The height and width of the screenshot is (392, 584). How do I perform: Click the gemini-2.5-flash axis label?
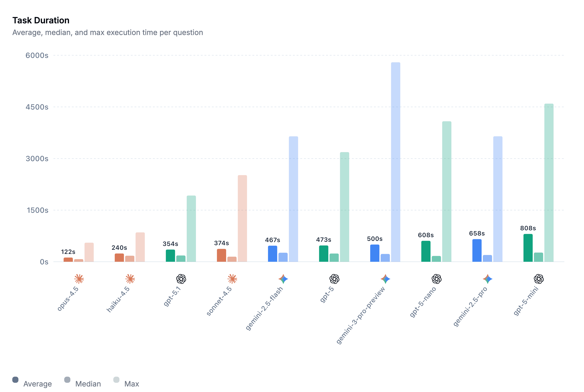click(264, 308)
